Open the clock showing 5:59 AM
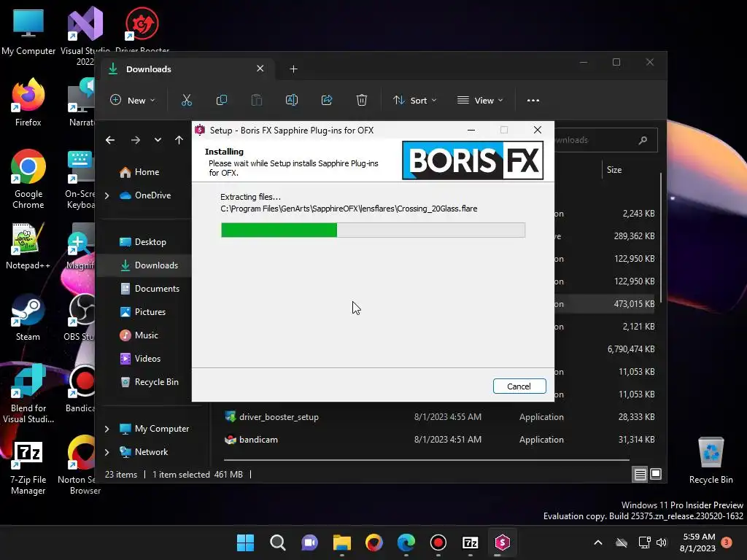747x560 pixels. pos(697,542)
